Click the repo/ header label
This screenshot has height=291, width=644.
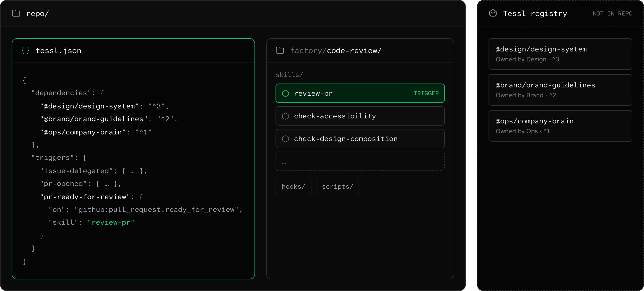pos(38,14)
